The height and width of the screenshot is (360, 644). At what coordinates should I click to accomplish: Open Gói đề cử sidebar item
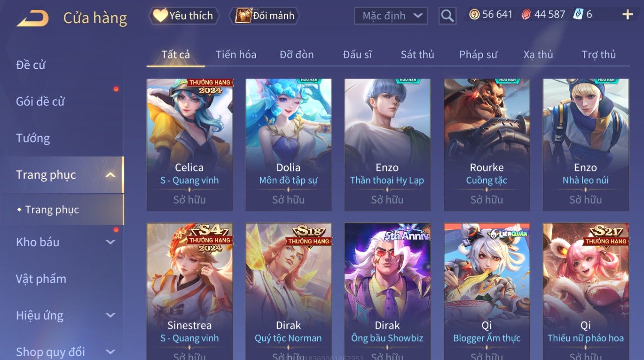coord(40,102)
